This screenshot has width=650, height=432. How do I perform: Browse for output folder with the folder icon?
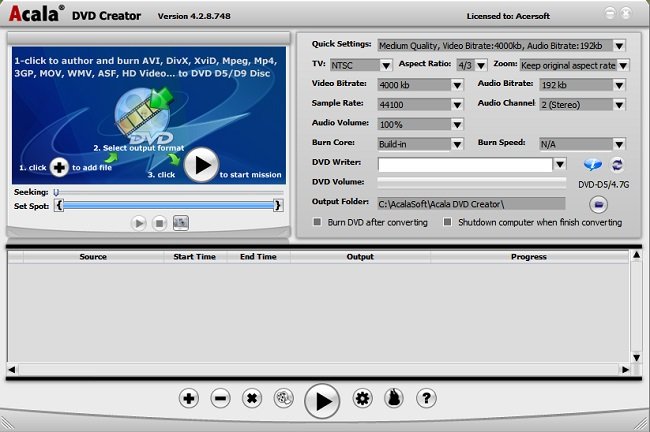coord(598,204)
